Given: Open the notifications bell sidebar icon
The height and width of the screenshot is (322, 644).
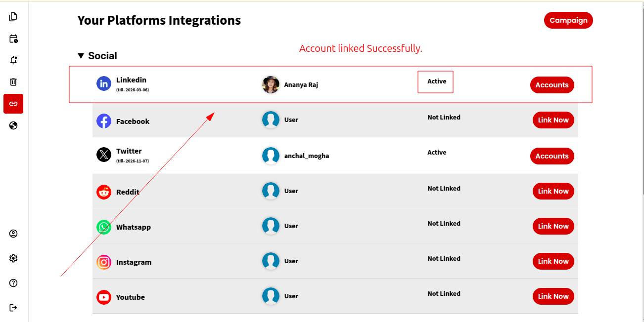Looking at the screenshot, I should (x=13, y=60).
